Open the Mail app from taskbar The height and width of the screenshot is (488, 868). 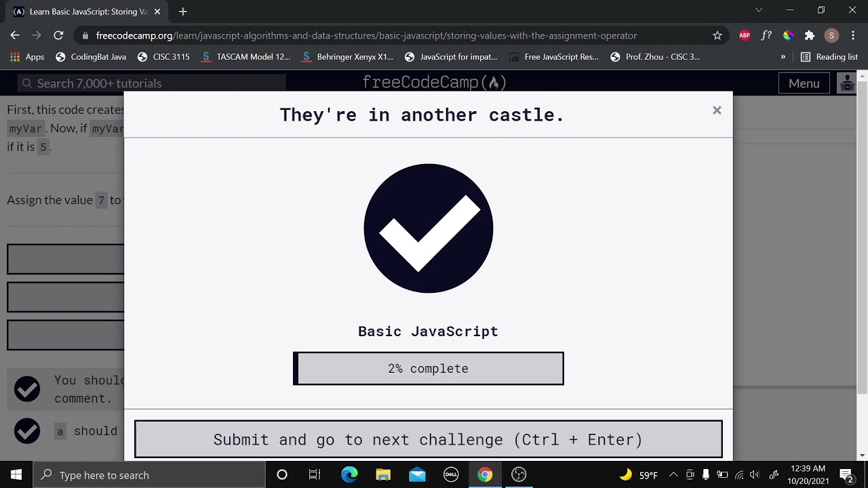pos(417,474)
